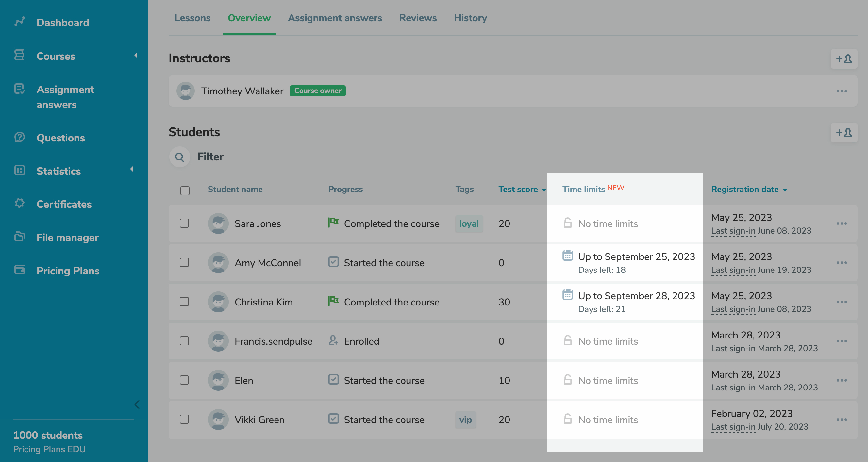Screen dimensions: 868x462
Task: Expand the Statistics submenu arrow
Action: coord(131,169)
